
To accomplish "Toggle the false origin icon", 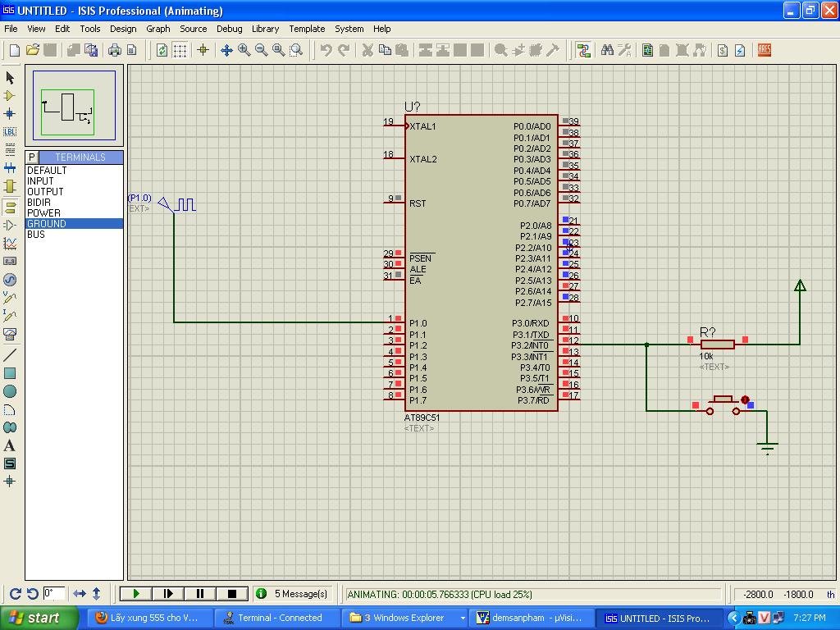I will [x=203, y=50].
